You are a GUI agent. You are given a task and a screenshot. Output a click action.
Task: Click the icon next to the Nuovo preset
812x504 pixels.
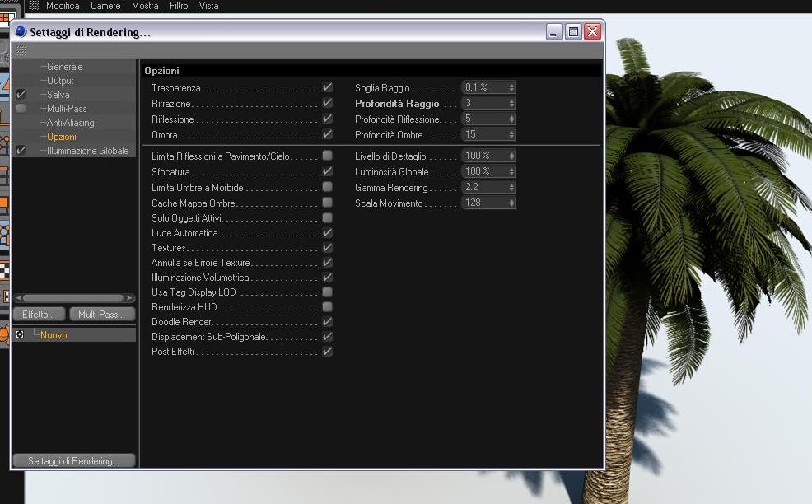point(20,334)
